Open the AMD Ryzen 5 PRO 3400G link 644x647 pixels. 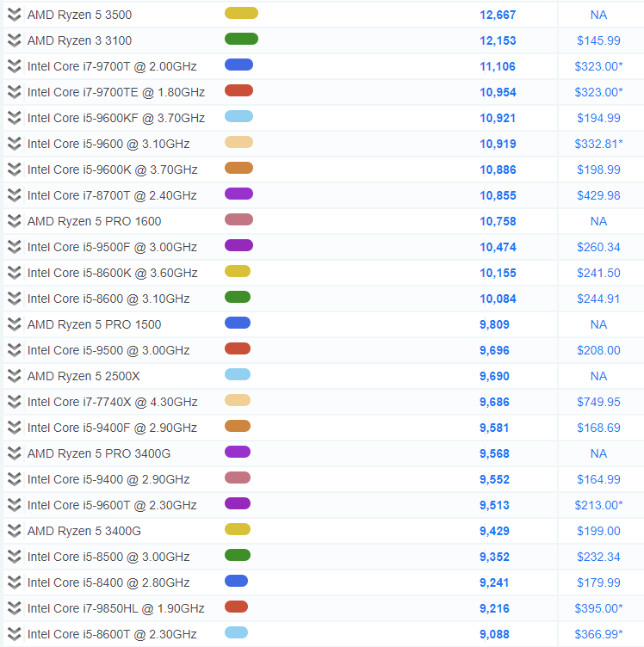tap(99, 453)
